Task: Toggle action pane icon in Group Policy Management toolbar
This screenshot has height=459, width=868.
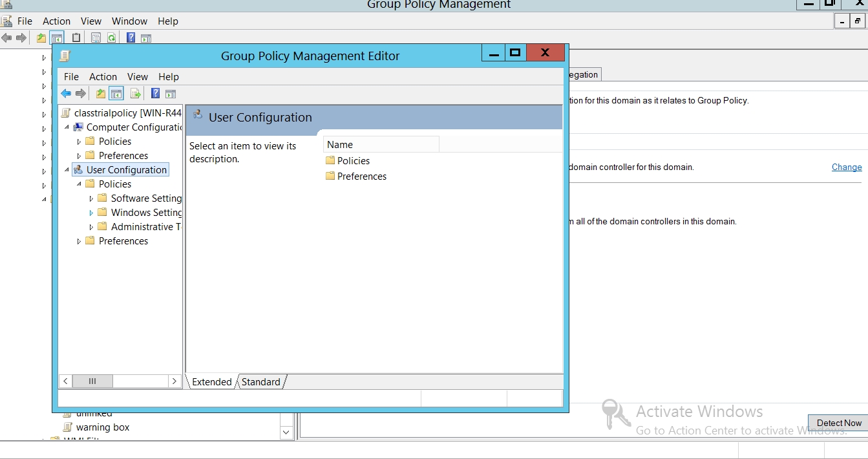Action: tap(146, 38)
